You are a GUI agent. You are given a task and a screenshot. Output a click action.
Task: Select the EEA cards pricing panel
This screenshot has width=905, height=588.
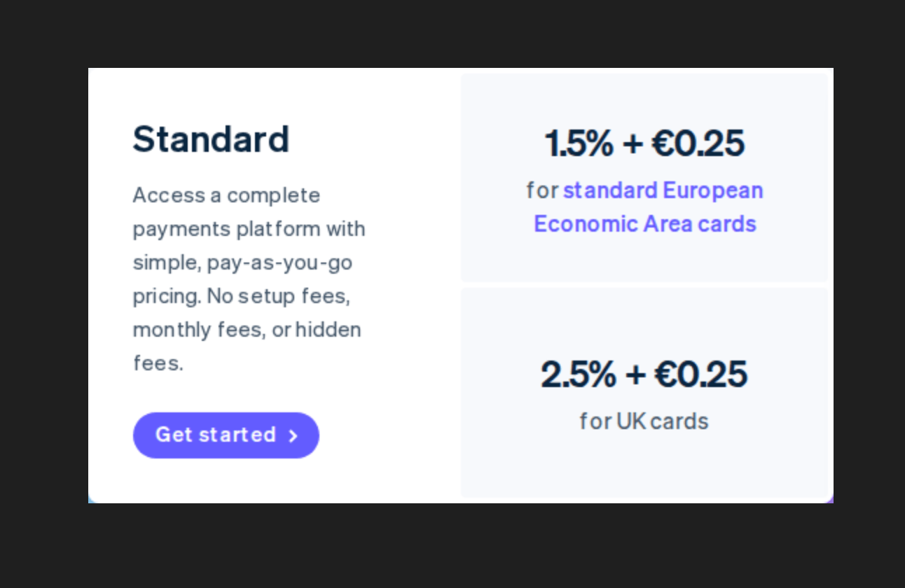click(644, 178)
